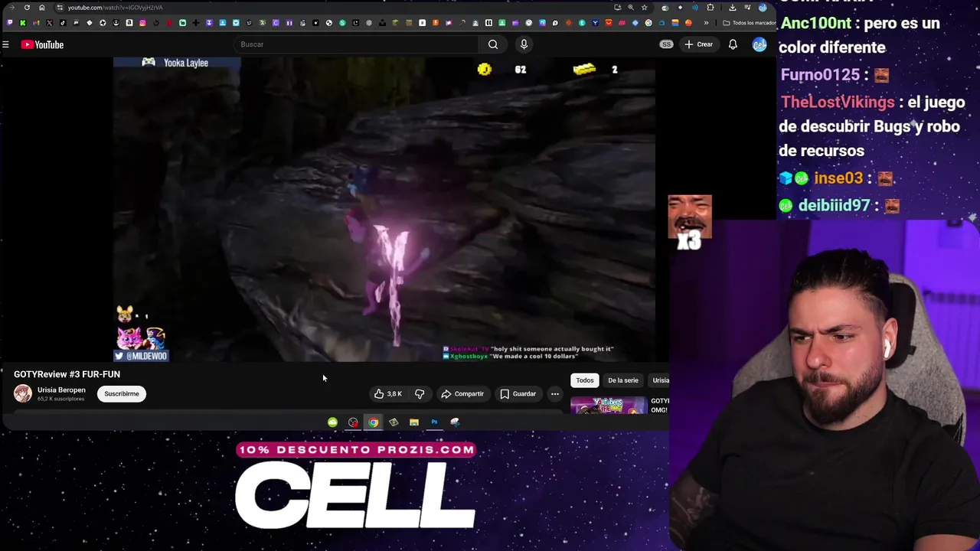Open Photoshop from the taskbar
The width and height of the screenshot is (980, 551).
434,422
